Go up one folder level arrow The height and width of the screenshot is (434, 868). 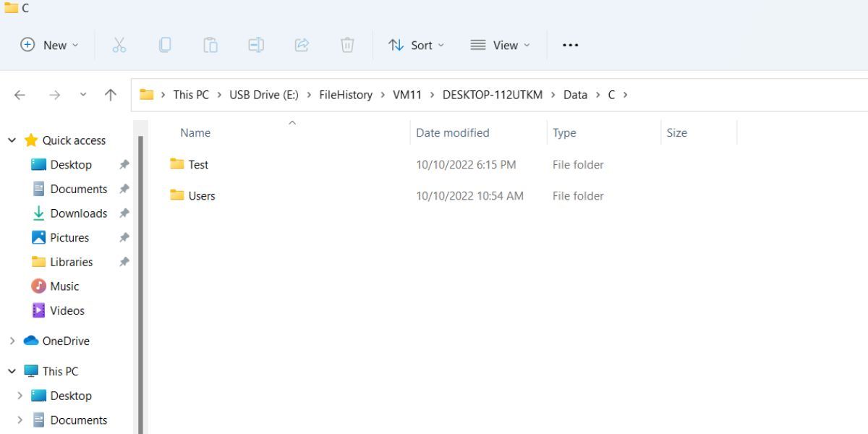pyautogui.click(x=111, y=95)
